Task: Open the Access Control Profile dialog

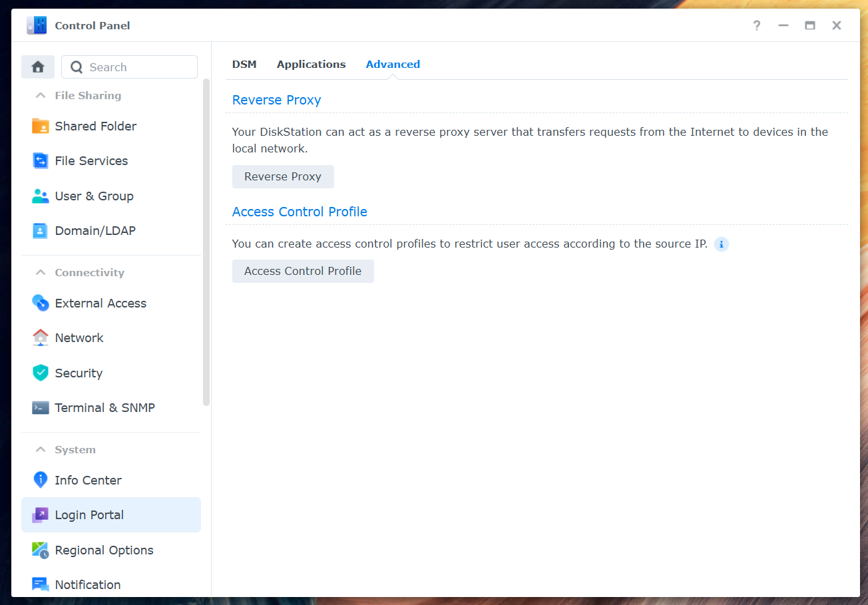Action: tap(303, 271)
